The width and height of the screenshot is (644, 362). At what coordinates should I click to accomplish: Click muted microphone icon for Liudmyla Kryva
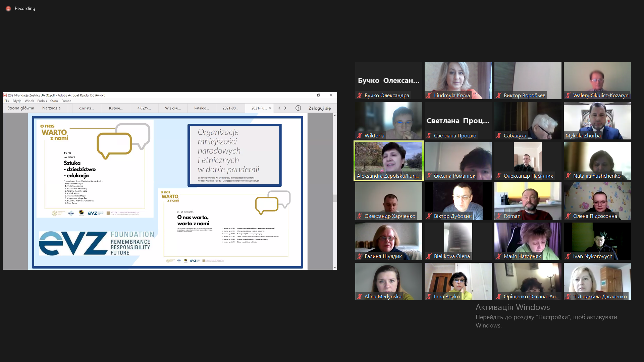(429, 96)
